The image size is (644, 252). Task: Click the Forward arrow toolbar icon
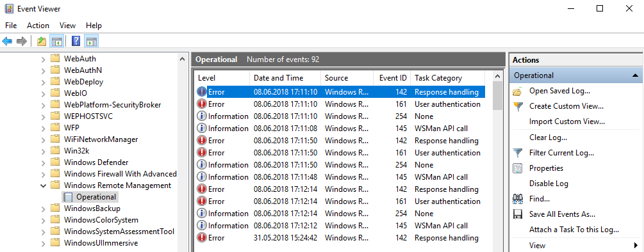pos(22,42)
